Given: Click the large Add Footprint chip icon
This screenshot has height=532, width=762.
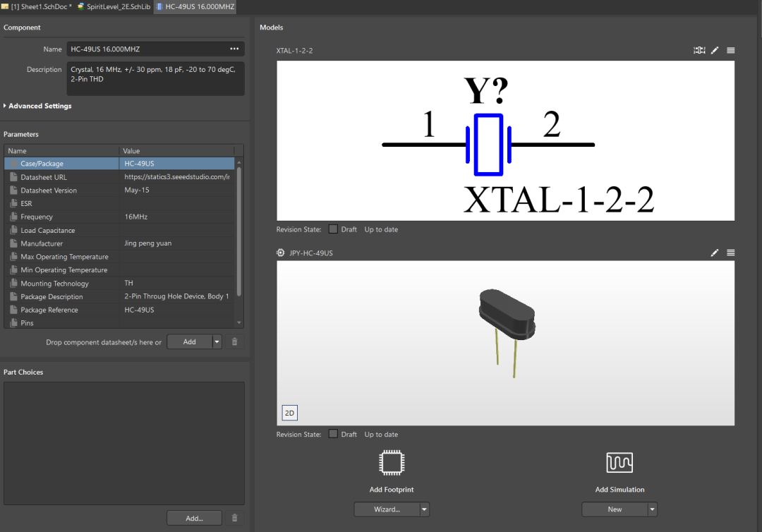Looking at the screenshot, I should tap(392, 463).
